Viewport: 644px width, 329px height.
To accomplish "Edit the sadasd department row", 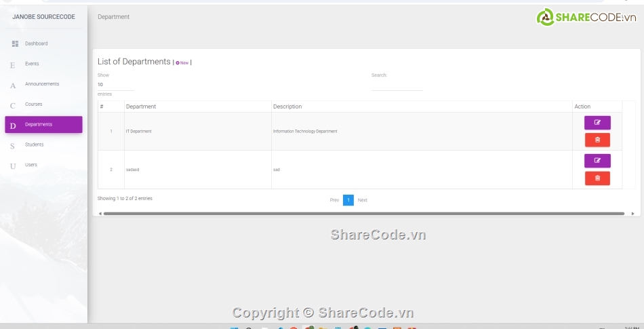I will [x=597, y=161].
